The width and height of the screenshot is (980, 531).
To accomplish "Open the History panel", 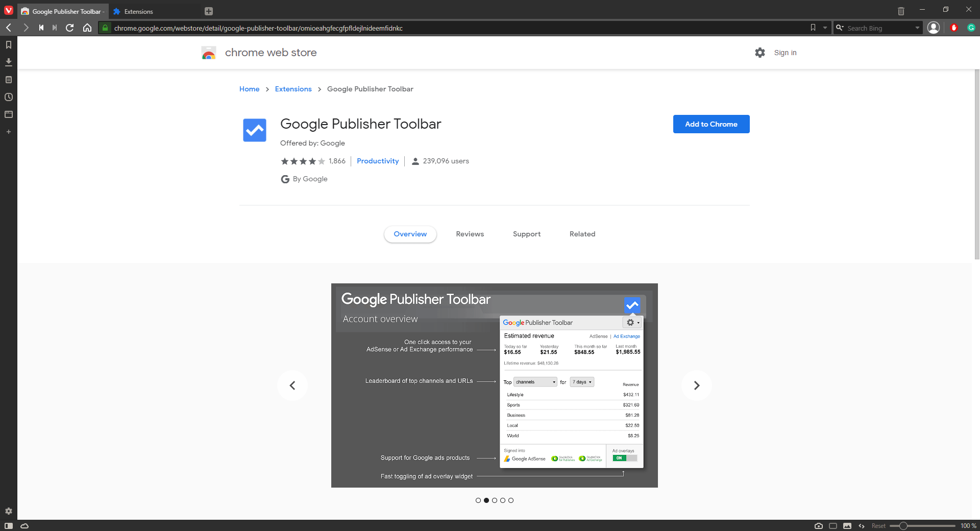I will (x=8, y=97).
